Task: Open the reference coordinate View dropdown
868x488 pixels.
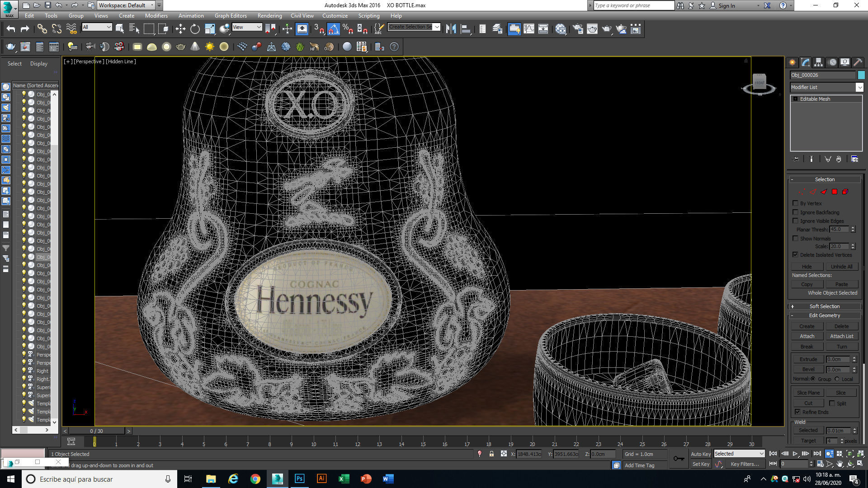Action: (x=247, y=27)
